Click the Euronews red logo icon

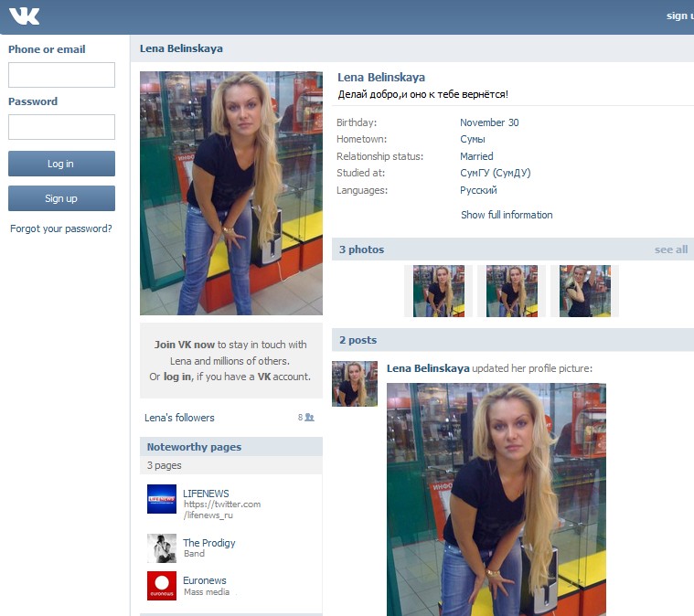tap(161, 586)
